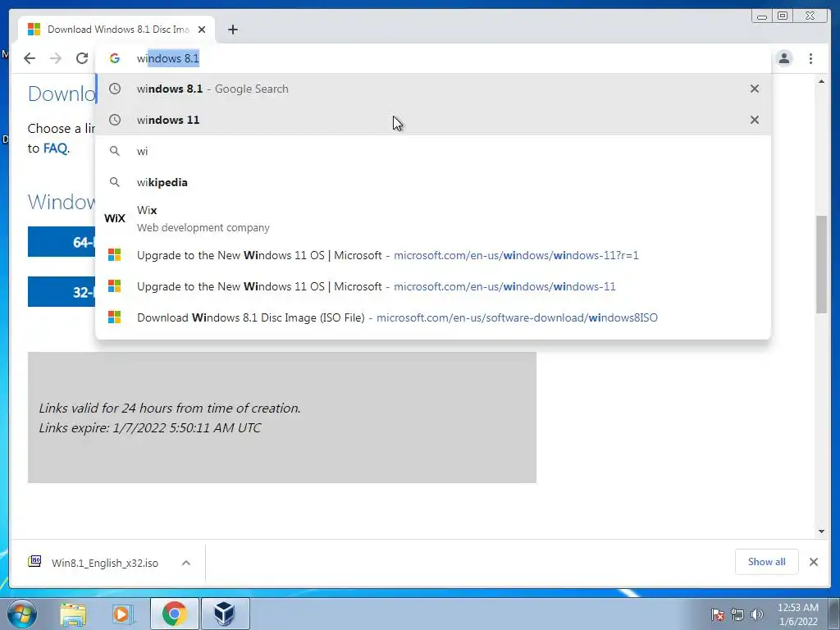Open the volume speaker tray icon
This screenshot has width=840, height=630.
pyautogui.click(x=757, y=614)
